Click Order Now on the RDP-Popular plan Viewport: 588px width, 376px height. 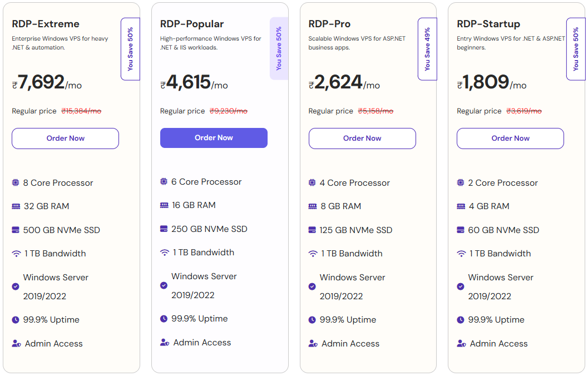214,137
